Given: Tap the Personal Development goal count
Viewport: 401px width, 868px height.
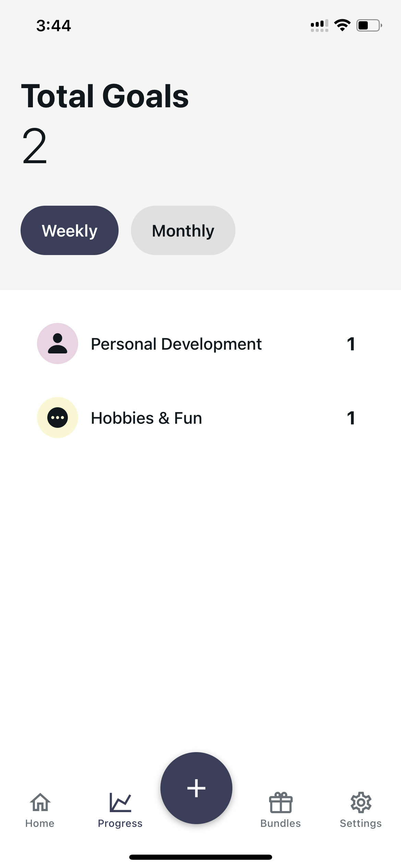Looking at the screenshot, I should point(351,344).
